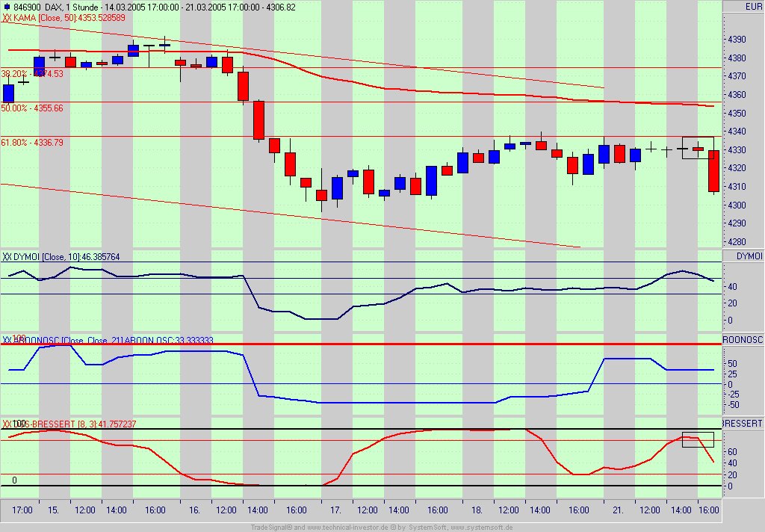
Task: Click the EUR currency header
Action: (753, 7)
